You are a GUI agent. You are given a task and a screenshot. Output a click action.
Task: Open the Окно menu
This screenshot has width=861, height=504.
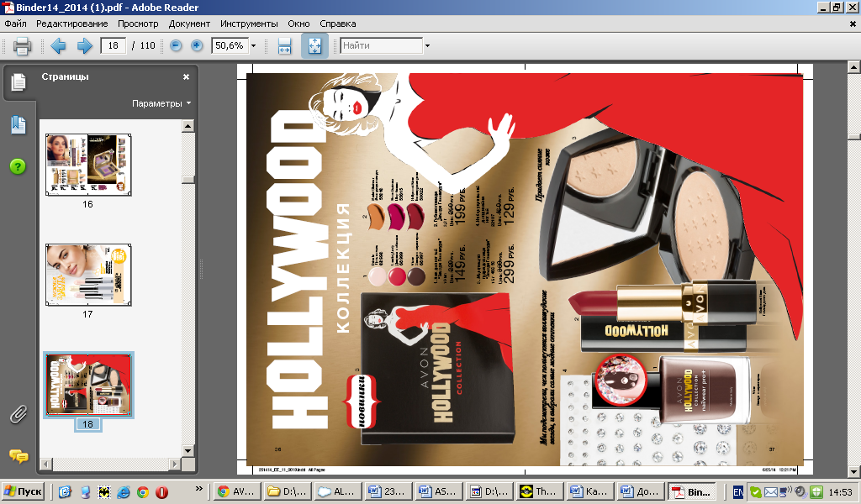tap(298, 24)
